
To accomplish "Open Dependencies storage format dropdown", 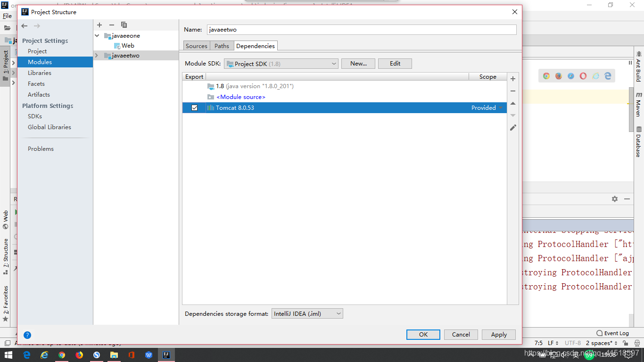I will 307,313.
